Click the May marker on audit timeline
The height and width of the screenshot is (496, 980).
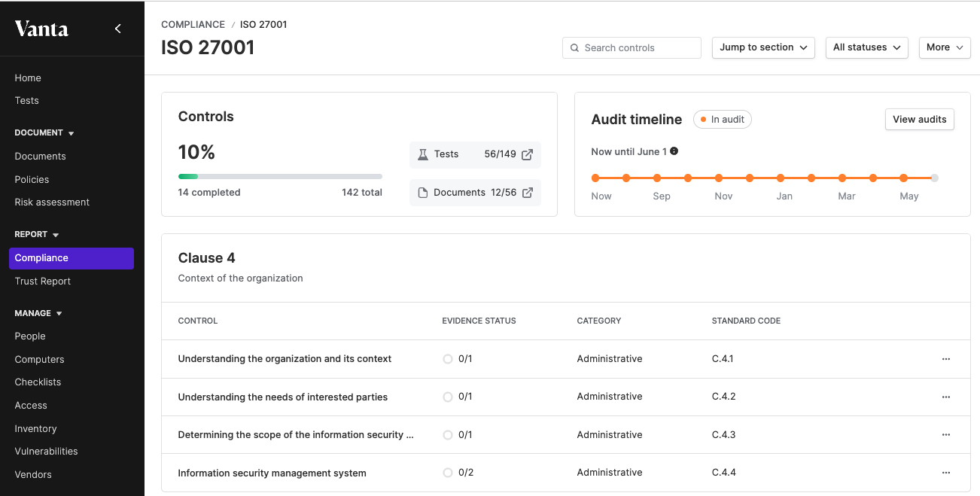coord(904,178)
